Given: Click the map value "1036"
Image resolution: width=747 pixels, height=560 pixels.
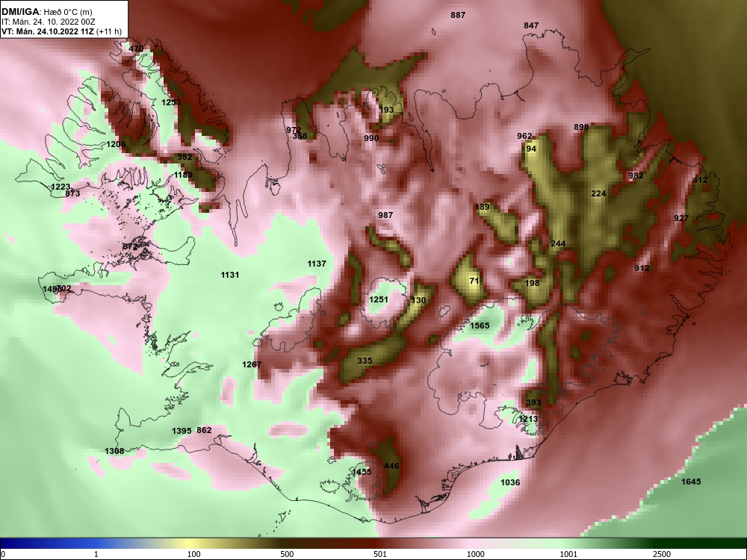Looking at the screenshot, I should [509, 482].
